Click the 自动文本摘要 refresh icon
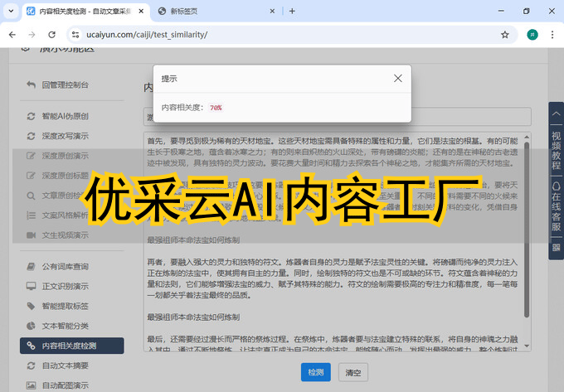Viewport: 564px width, 392px height. (x=32, y=365)
